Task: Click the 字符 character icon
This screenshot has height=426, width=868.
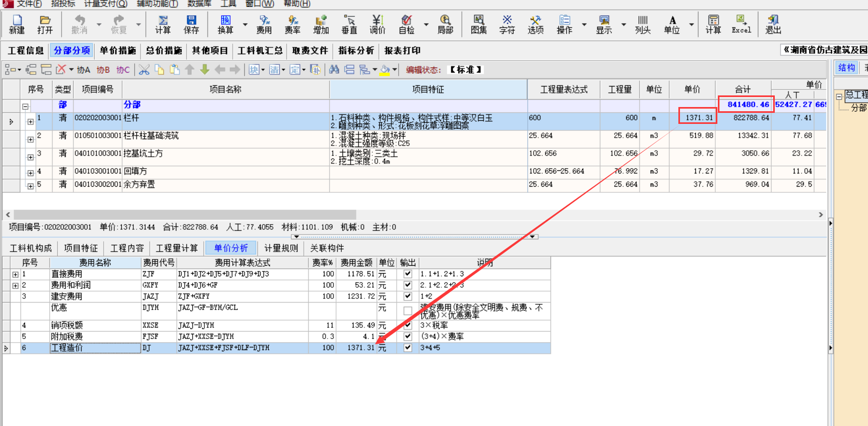Action: 507,25
